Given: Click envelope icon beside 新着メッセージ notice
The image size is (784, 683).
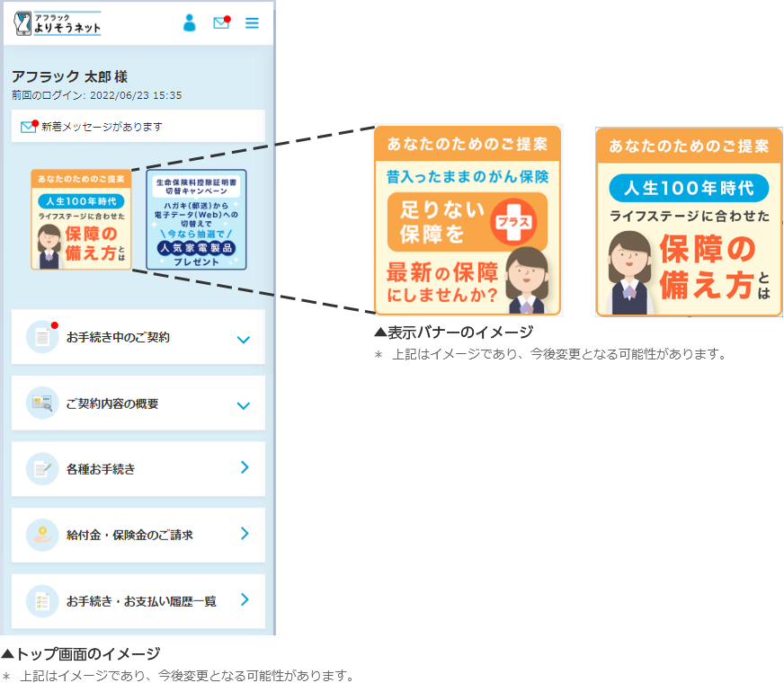Looking at the screenshot, I should pos(28,128).
